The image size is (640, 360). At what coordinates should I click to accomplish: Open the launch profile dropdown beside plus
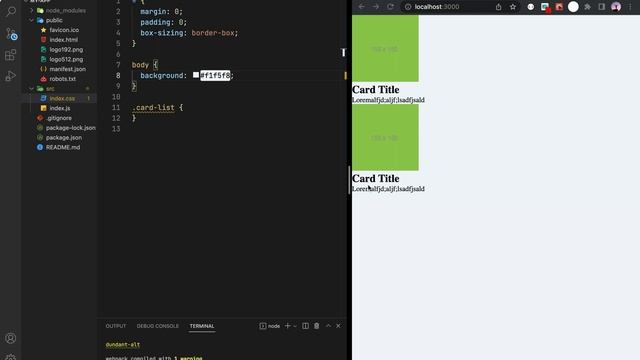pos(295,326)
